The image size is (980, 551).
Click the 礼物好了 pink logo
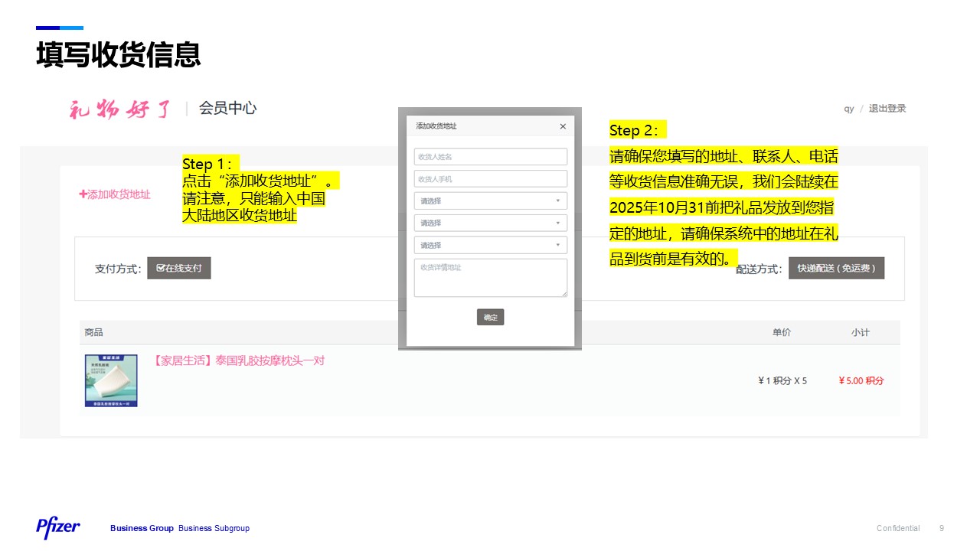[x=121, y=109]
